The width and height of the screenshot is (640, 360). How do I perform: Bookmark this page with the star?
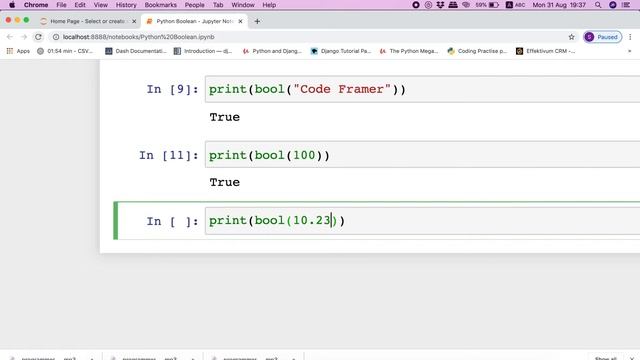coord(571,37)
